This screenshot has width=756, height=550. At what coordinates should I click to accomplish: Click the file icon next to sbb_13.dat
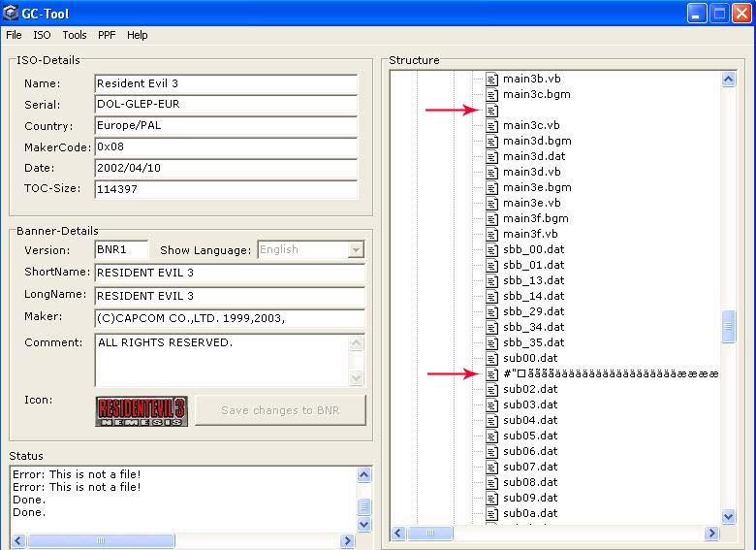[x=491, y=280]
